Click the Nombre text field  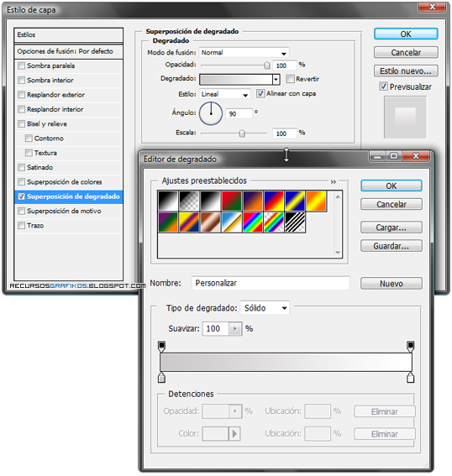[271, 283]
